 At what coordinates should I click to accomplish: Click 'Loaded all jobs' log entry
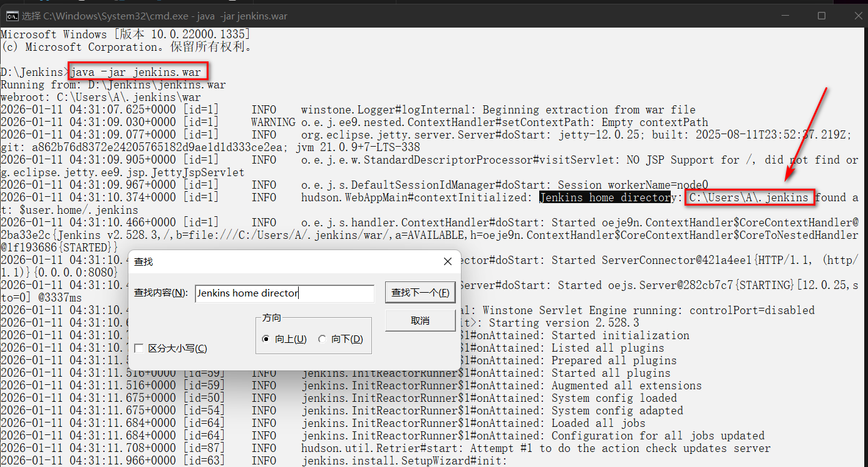coord(599,423)
